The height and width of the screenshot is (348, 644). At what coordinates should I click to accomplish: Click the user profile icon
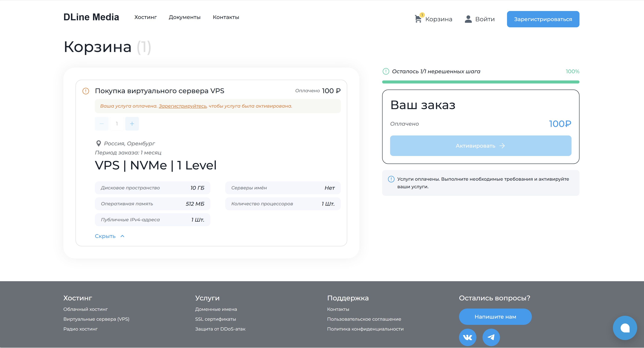[468, 19]
